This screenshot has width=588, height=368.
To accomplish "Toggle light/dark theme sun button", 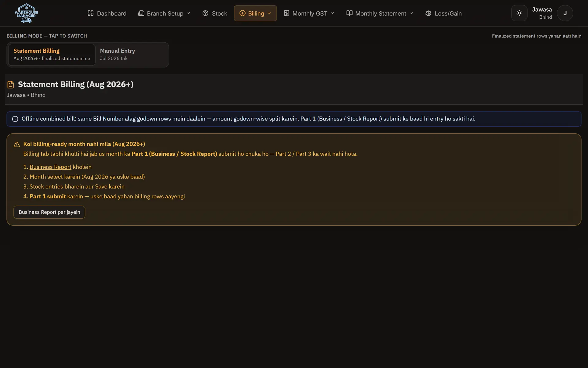I will point(519,13).
